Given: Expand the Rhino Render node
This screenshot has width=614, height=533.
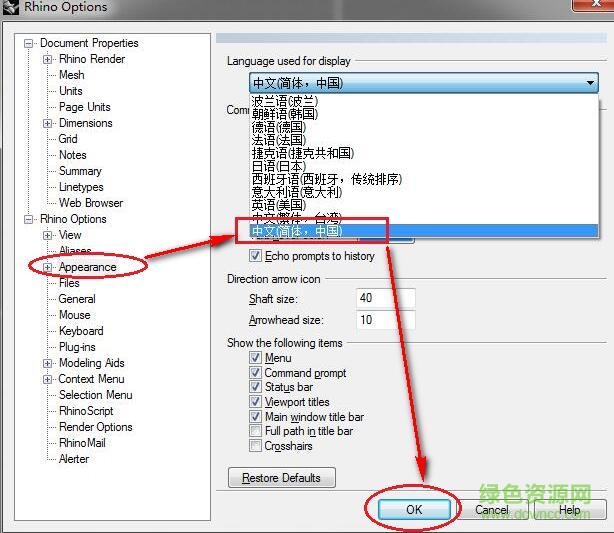Looking at the screenshot, I should (x=47, y=60).
